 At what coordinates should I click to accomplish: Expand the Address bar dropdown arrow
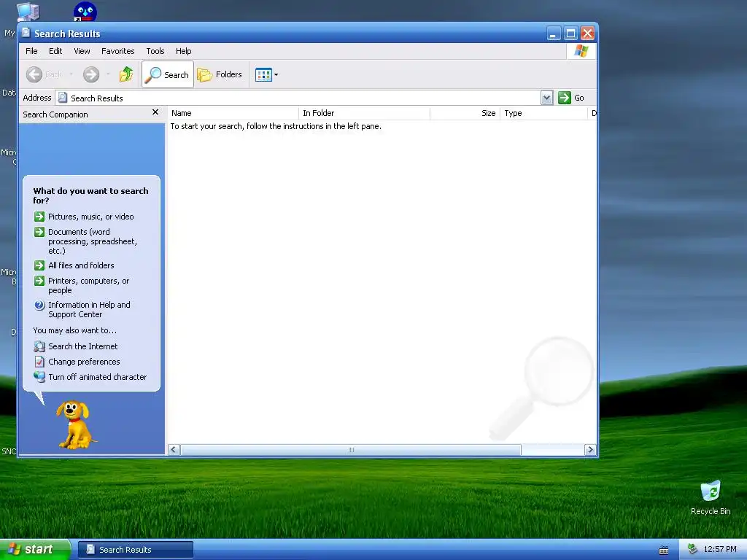[547, 98]
